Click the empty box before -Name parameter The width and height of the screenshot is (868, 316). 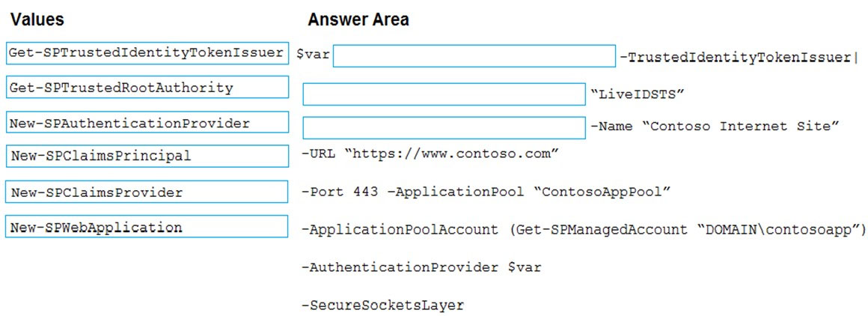pyautogui.click(x=444, y=127)
